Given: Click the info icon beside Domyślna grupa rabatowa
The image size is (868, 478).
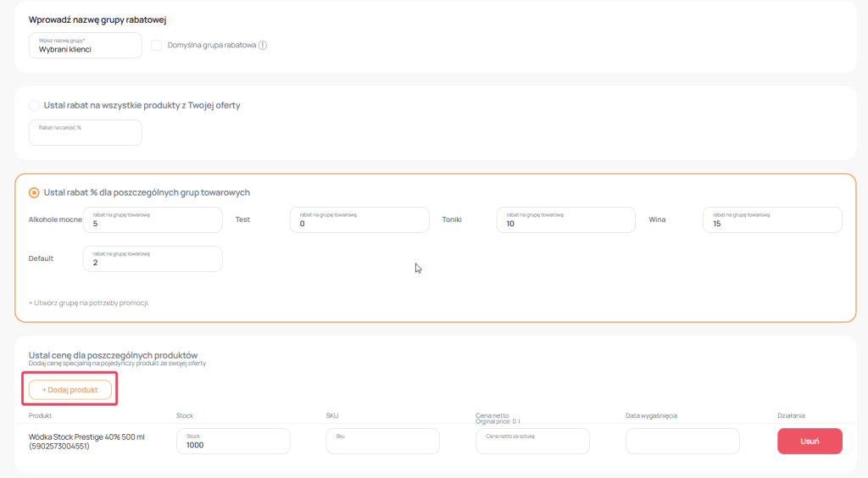Looking at the screenshot, I should [x=263, y=46].
